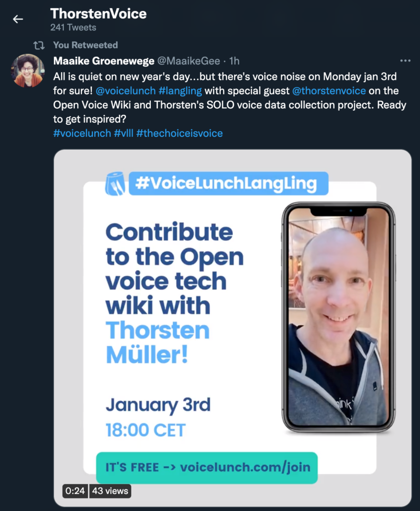This screenshot has width=420, height=511.
Task: Click Maaike Groenewege's profile avatar
Action: click(x=28, y=71)
